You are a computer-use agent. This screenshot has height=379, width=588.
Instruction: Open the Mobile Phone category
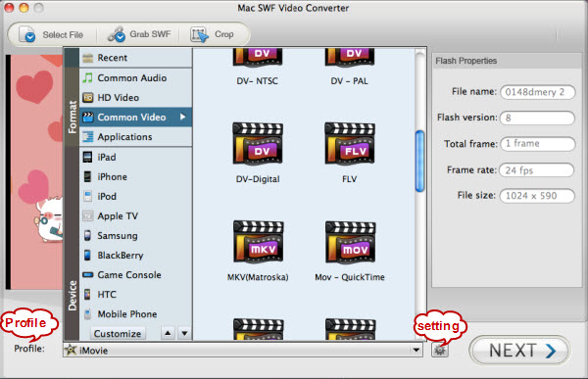(x=136, y=314)
